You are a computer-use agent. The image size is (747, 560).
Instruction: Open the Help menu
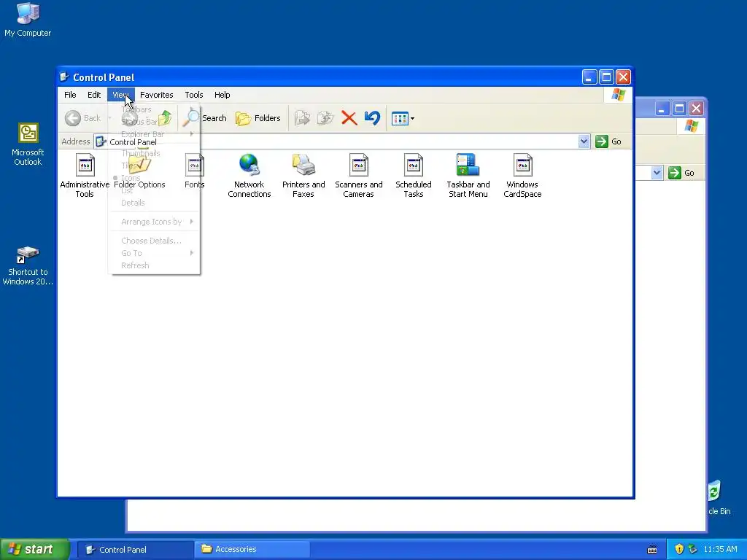(222, 95)
